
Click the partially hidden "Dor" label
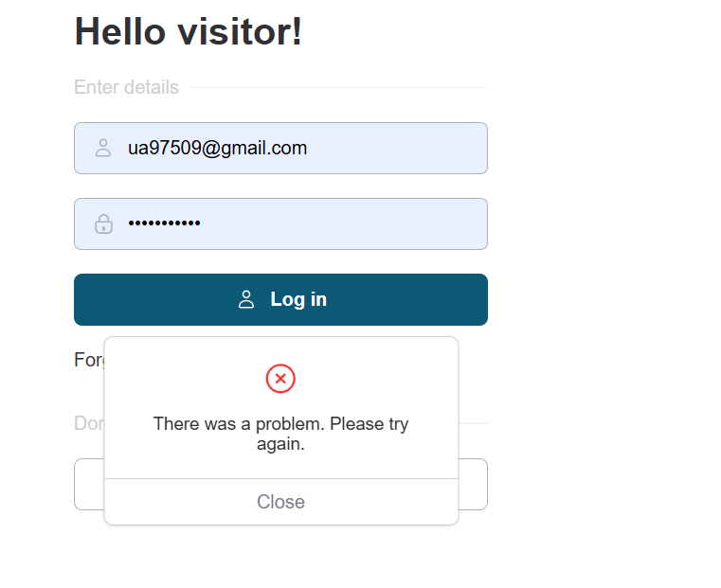(88, 423)
